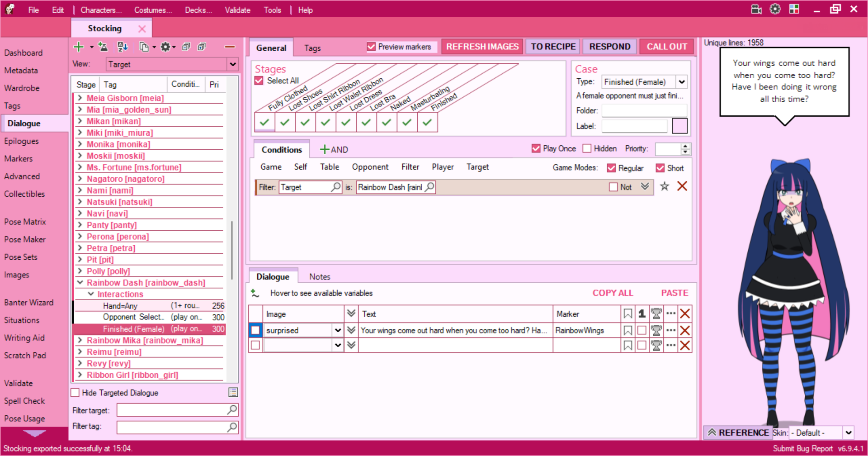The width and height of the screenshot is (868, 456).
Task: Click the copy pages icon in tree toolbar
Action: (144, 47)
